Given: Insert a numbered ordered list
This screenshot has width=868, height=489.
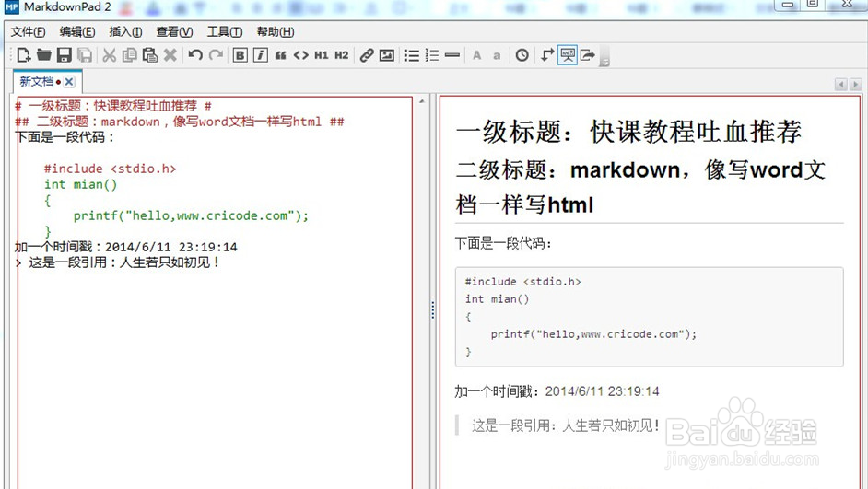Looking at the screenshot, I should [432, 54].
